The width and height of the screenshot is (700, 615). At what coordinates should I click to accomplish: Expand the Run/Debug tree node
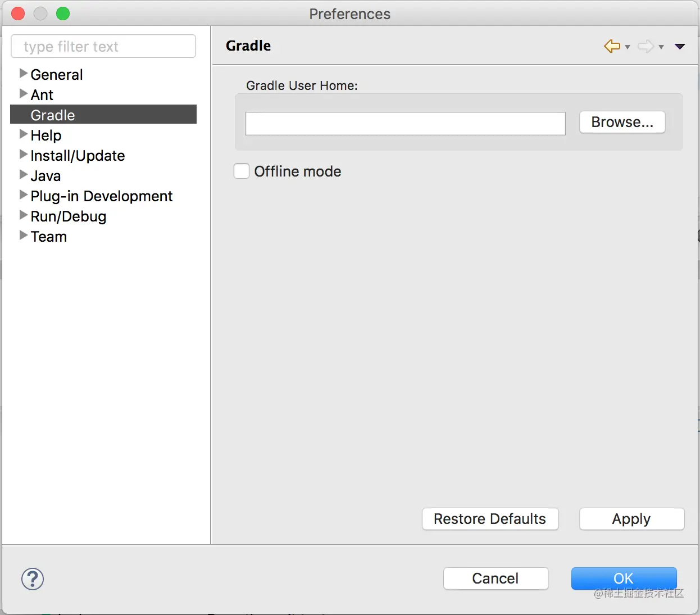click(24, 215)
